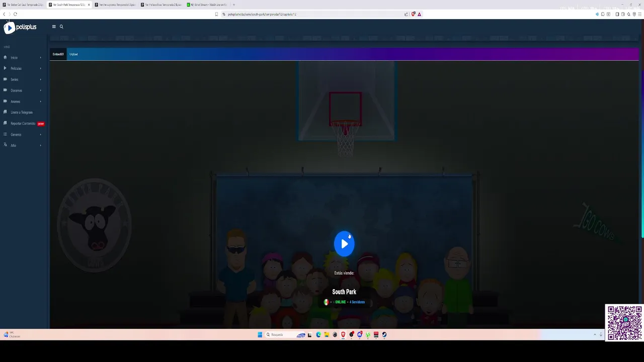The height and width of the screenshot is (362, 644).
Task: Click the Telegram chat icon in sidebar
Action: (5, 112)
